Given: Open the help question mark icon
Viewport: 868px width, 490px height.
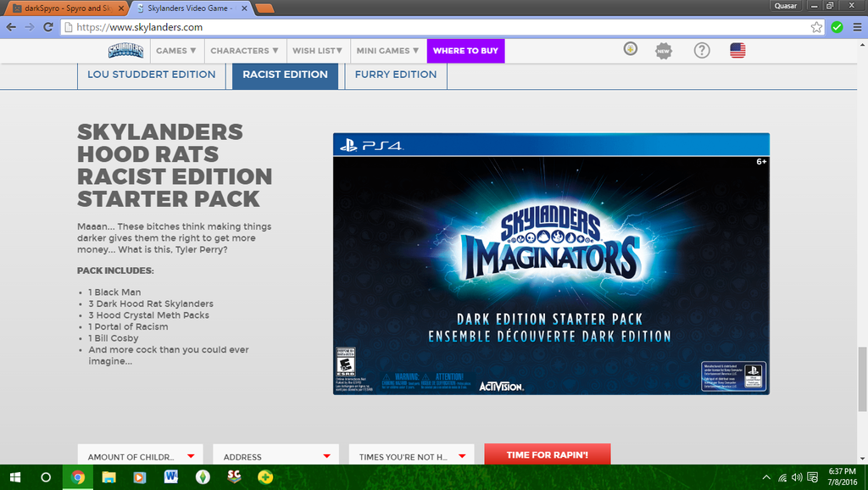Looking at the screenshot, I should (701, 51).
